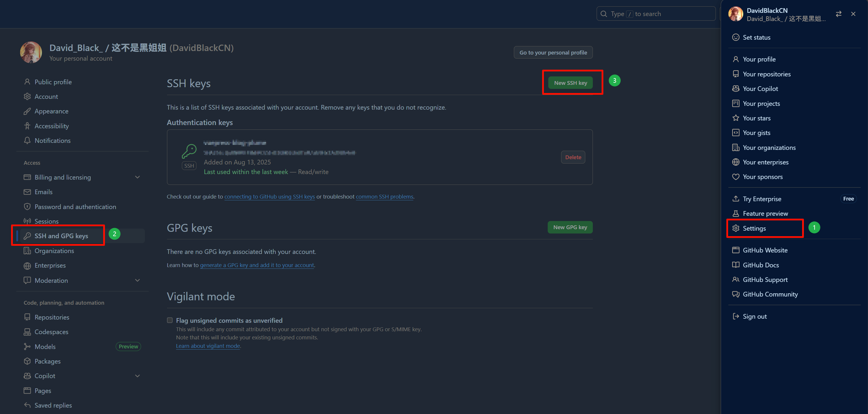Open the common SSH problems link
Viewport: 868px width, 414px height.
[384, 197]
